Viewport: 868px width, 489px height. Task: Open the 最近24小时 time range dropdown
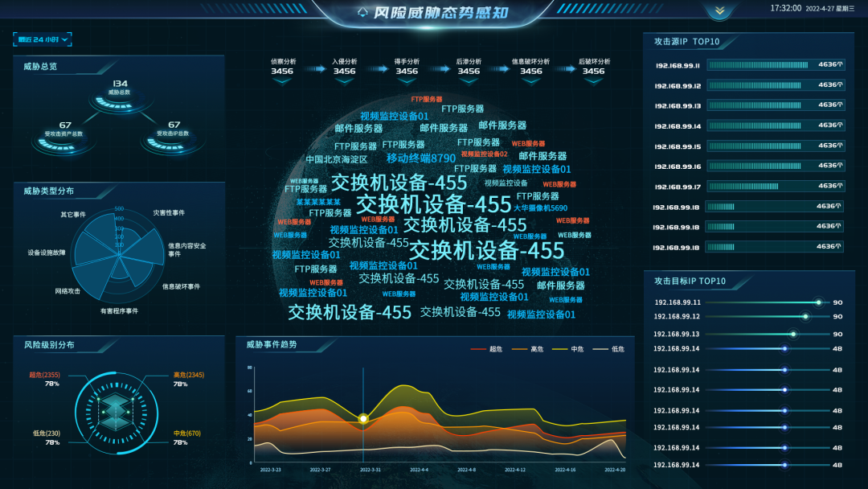tap(43, 39)
